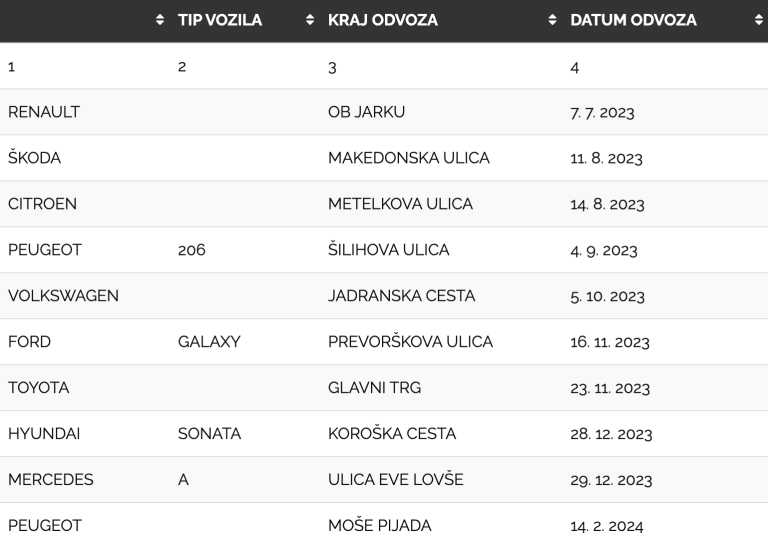Click the SONATA vehicle type cell
The image size is (768, 553).
[209, 434]
